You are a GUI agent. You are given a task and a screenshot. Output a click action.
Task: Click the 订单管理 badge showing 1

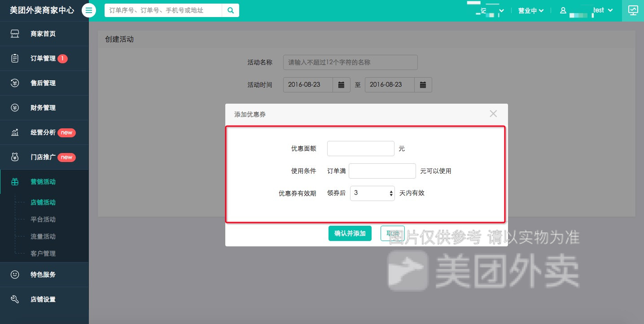[63, 58]
